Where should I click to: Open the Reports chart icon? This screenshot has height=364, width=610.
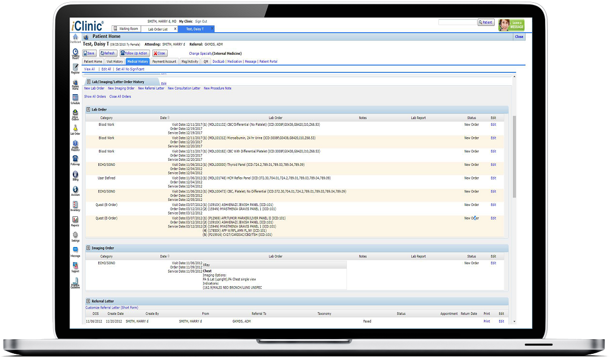click(75, 220)
